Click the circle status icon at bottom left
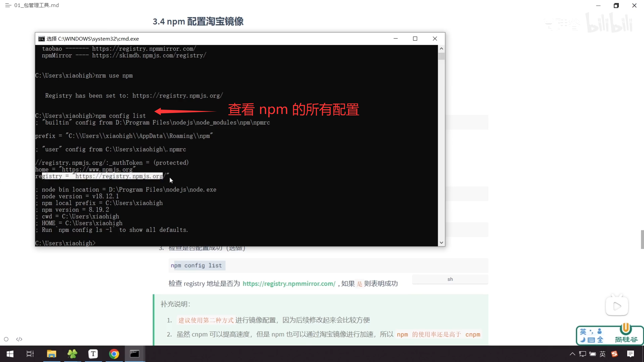 (x=6, y=339)
